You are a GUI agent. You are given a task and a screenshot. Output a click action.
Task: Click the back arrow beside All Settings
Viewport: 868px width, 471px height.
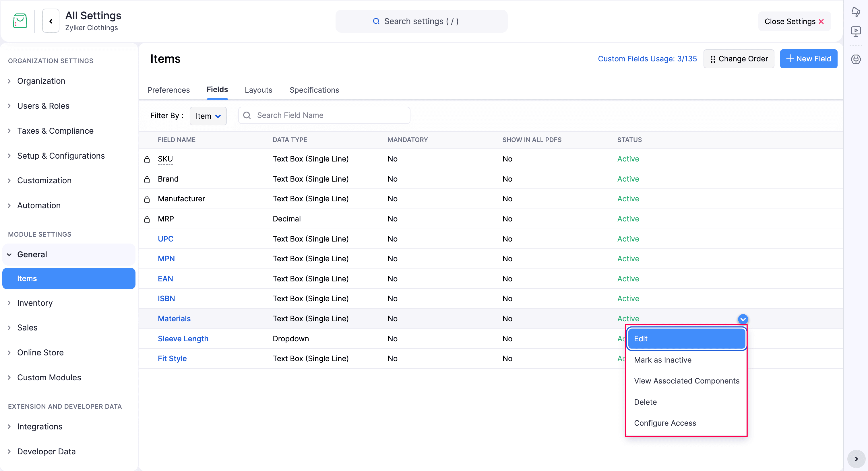[x=51, y=21]
